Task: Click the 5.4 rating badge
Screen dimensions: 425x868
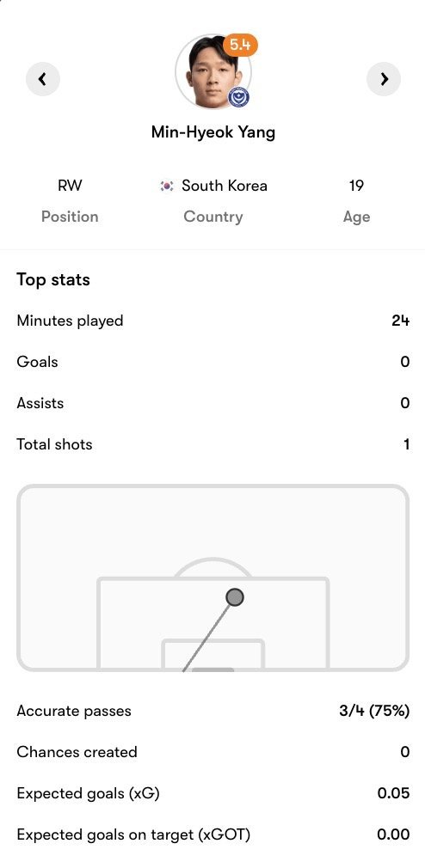Action: [241, 46]
